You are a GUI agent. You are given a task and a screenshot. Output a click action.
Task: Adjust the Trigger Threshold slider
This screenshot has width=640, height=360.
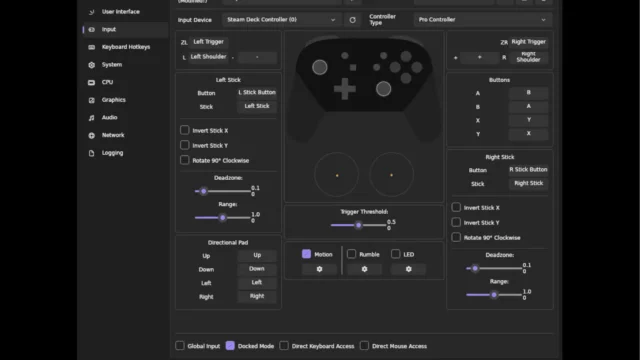click(358, 225)
